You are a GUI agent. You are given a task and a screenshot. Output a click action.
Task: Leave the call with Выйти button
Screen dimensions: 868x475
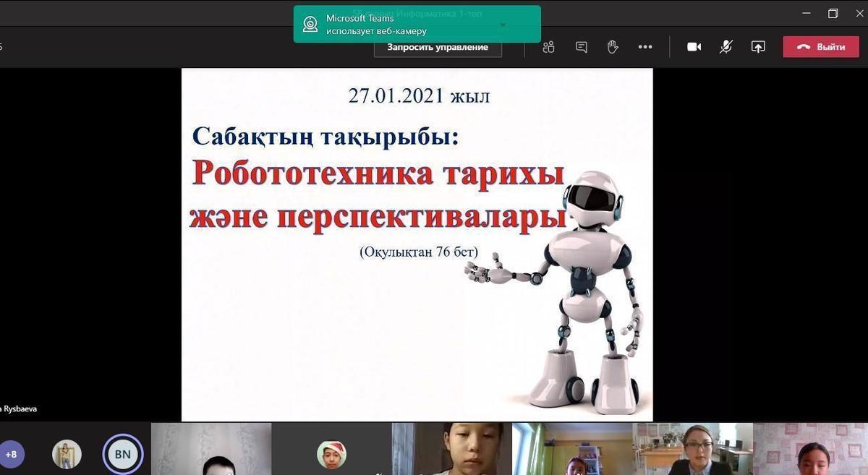pyautogui.click(x=821, y=47)
